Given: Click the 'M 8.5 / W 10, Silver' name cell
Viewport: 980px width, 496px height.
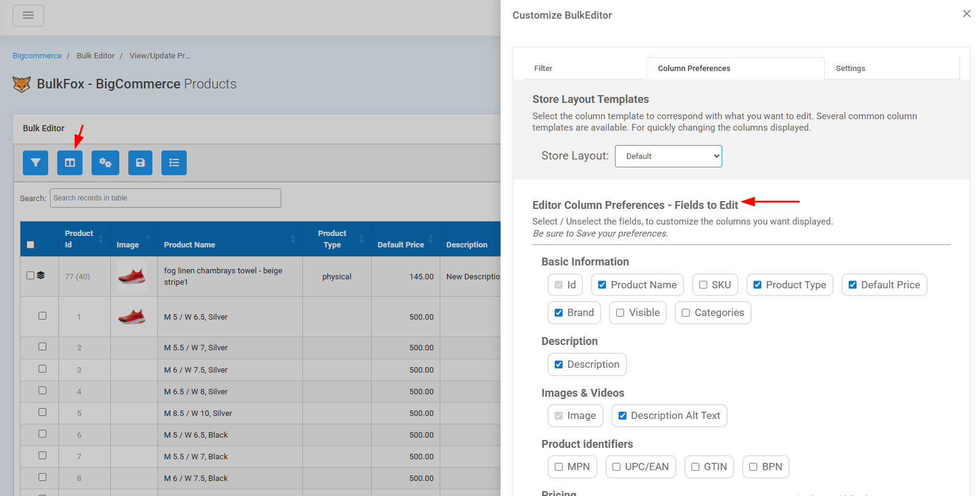Looking at the screenshot, I should [230, 413].
